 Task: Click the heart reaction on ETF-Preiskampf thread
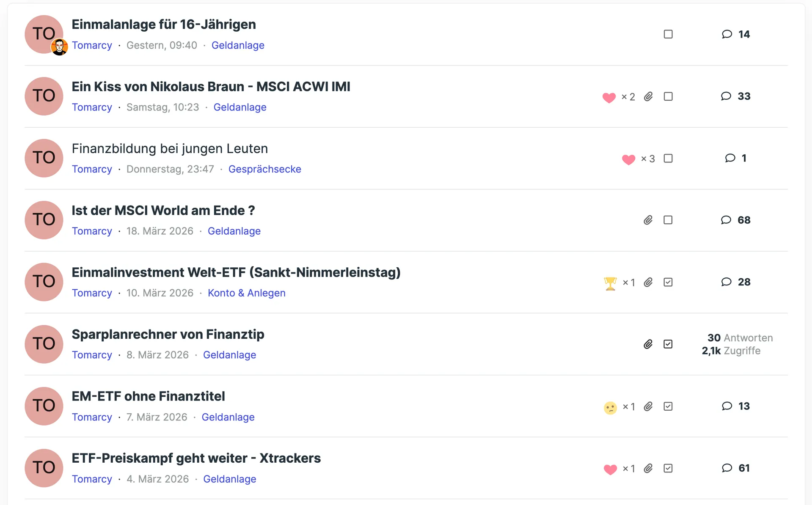[610, 469]
